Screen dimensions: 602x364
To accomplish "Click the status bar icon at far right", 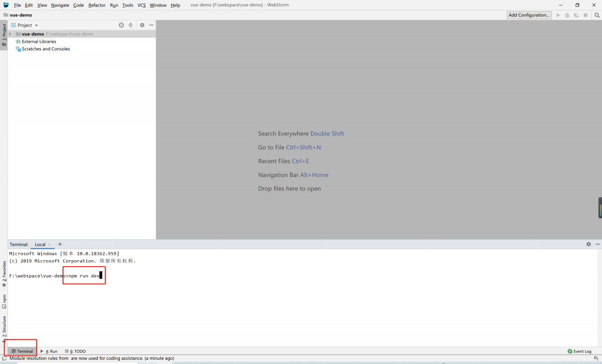I will (596, 358).
